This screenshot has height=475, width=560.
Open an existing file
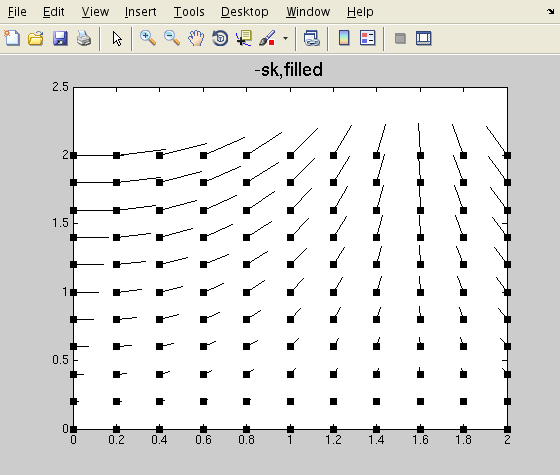pyautogui.click(x=36, y=38)
